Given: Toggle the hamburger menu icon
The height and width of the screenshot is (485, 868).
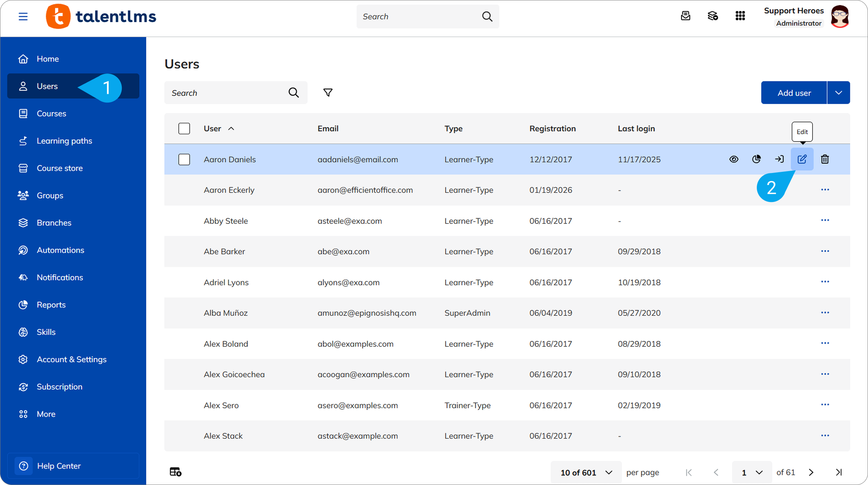Looking at the screenshot, I should coord(23,17).
